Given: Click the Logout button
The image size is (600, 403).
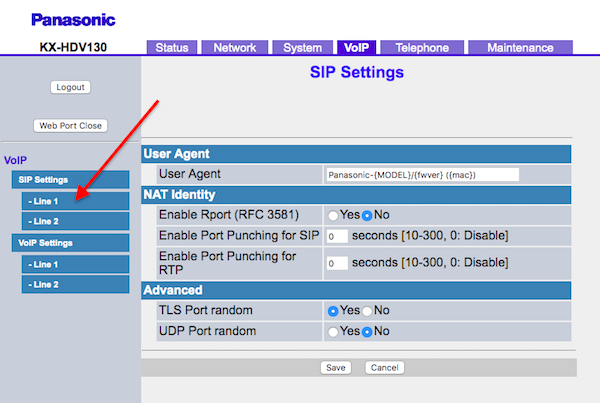Looking at the screenshot, I should pos(70,87).
